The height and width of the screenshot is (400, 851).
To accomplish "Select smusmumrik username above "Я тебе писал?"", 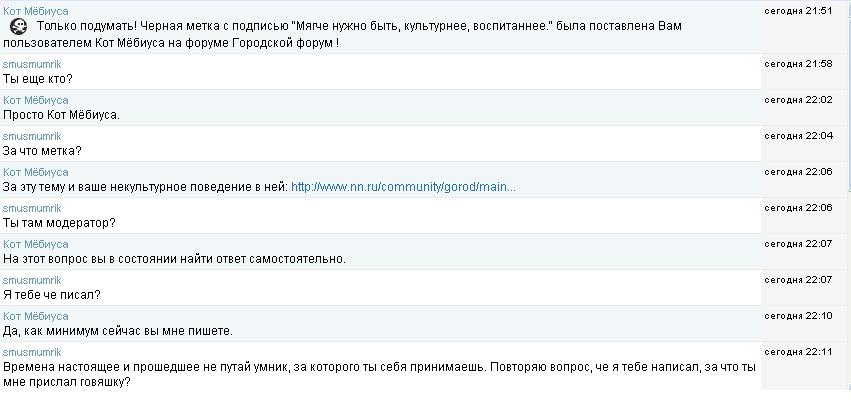I will point(32,280).
